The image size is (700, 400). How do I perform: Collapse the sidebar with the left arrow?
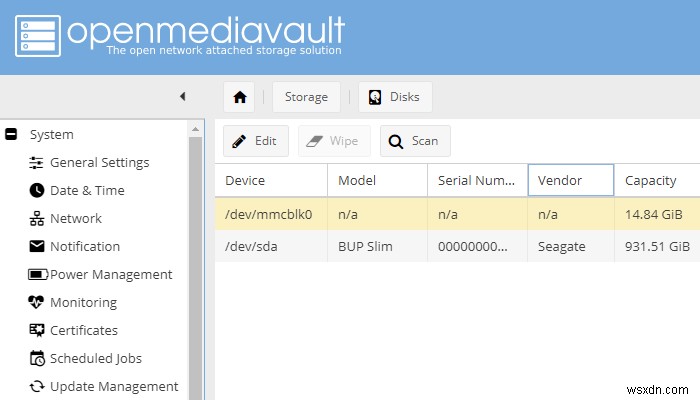(183, 96)
